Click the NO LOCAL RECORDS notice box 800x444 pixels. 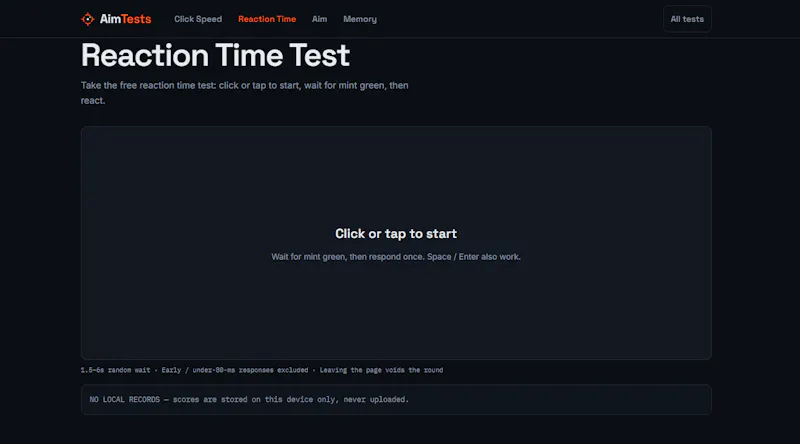click(x=396, y=400)
